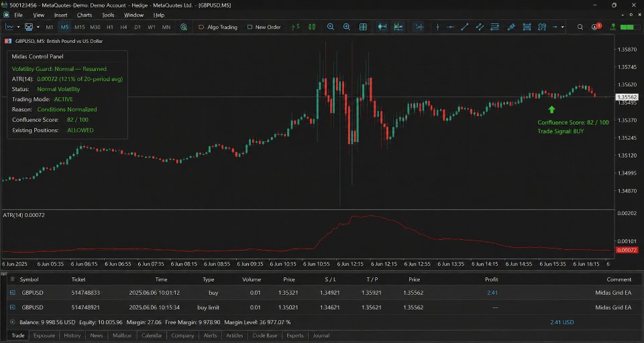Open the toolbar search magnifier
The image size is (644, 343).
pos(580,27)
